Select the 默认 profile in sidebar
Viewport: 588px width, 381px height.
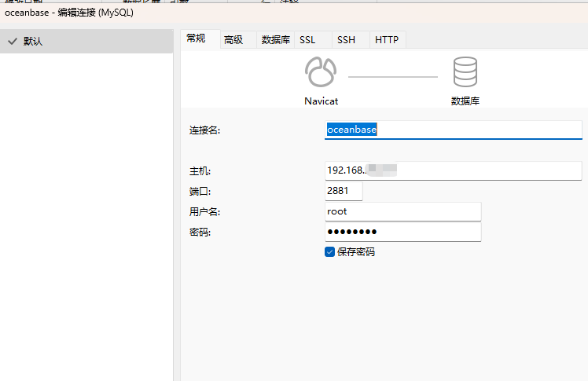pyautogui.click(x=86, y=41)
